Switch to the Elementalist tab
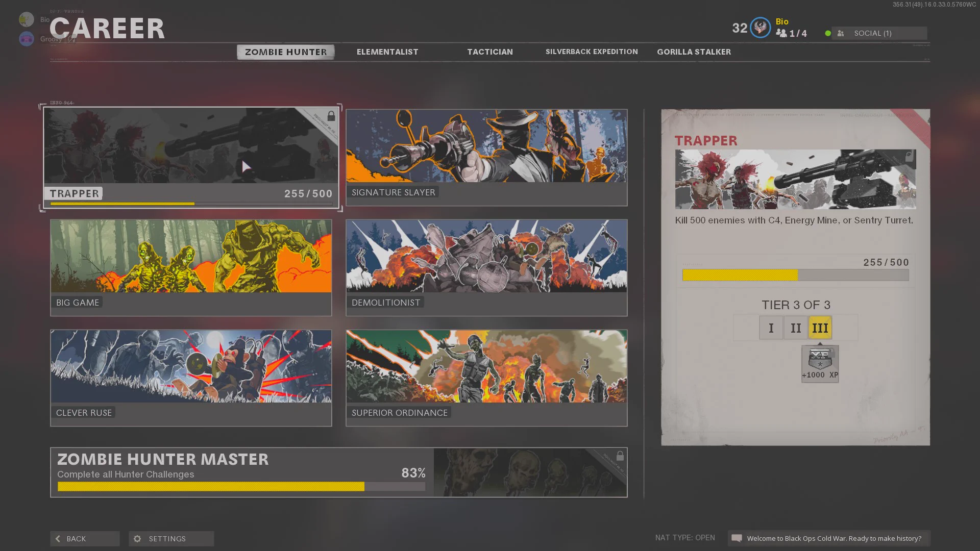Image resolution: width=980 pixels, height=551 pixels. (x=387, y=52)
